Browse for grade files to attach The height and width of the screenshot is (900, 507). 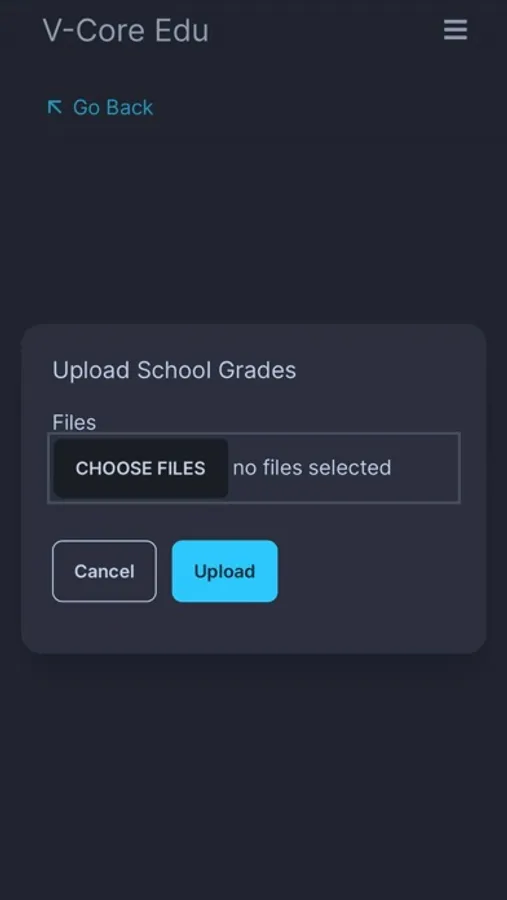[141, 468]
